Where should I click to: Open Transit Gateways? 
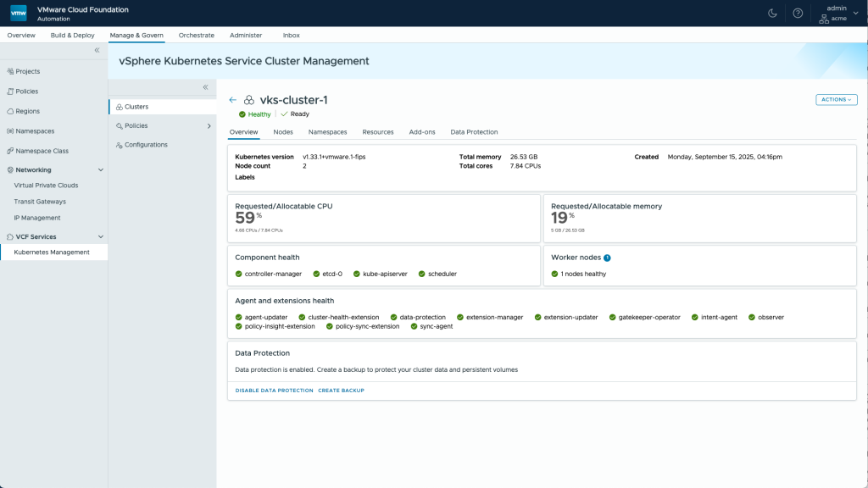40,202
